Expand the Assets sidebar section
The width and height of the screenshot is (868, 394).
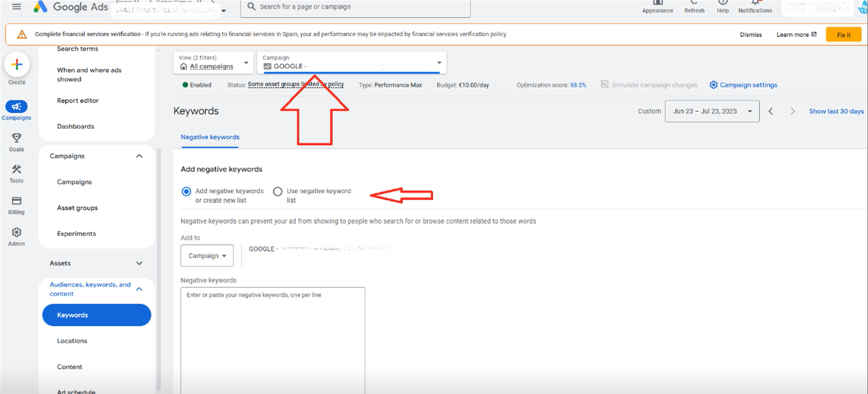pos(139,263)
